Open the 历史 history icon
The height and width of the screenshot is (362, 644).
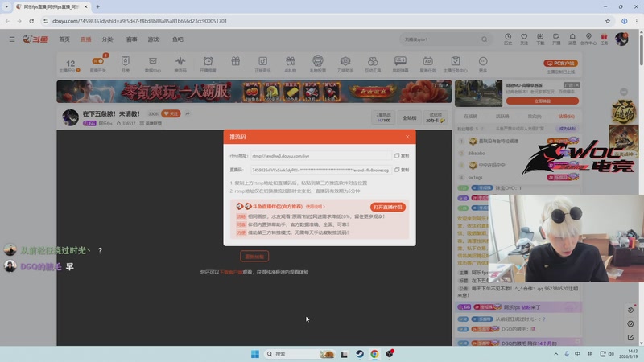508,39
